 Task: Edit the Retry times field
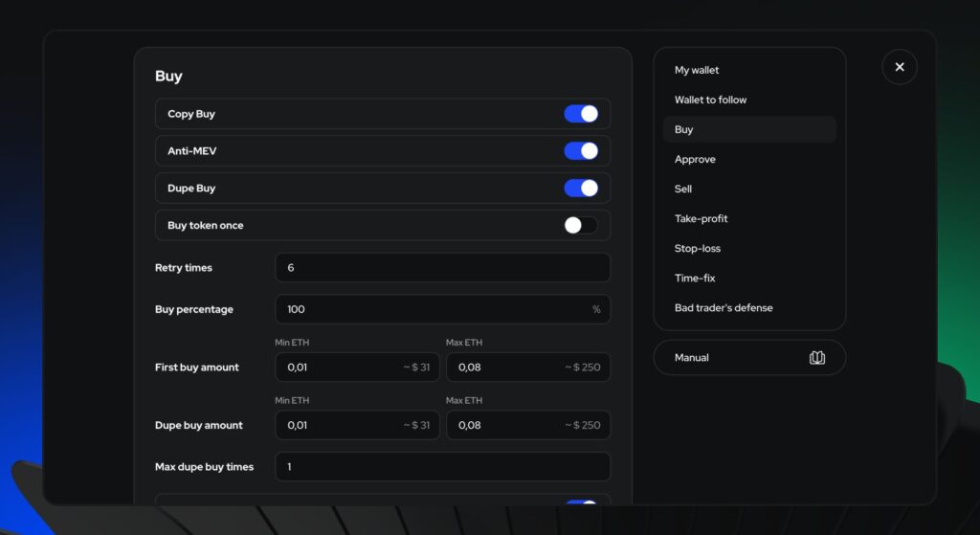point(442,268)
